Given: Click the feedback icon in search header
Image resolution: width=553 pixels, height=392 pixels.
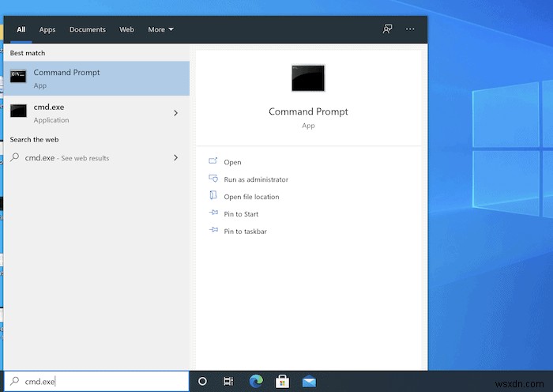Looking at the screenshot, I should click(x=387, y=29).
